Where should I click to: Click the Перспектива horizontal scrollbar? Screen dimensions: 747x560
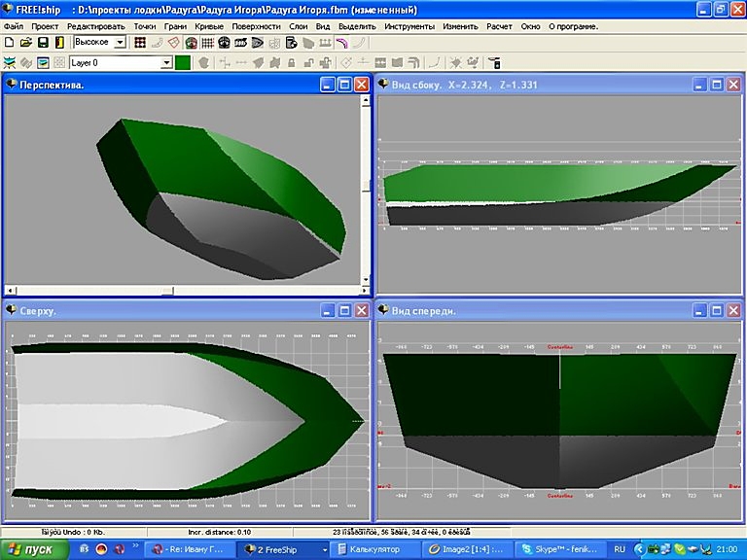[x=185, y=290]
